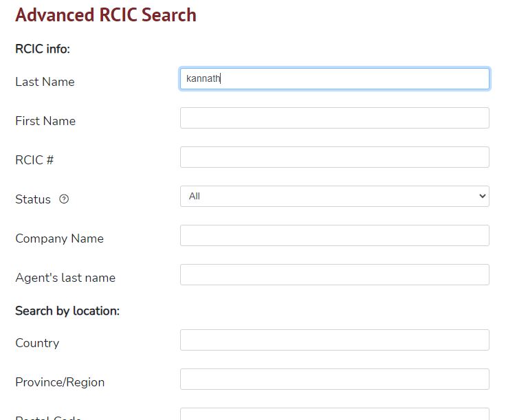Click the Status help question mark icon
The height and width of the screenshot is (420, 528).
click(64, 199)
